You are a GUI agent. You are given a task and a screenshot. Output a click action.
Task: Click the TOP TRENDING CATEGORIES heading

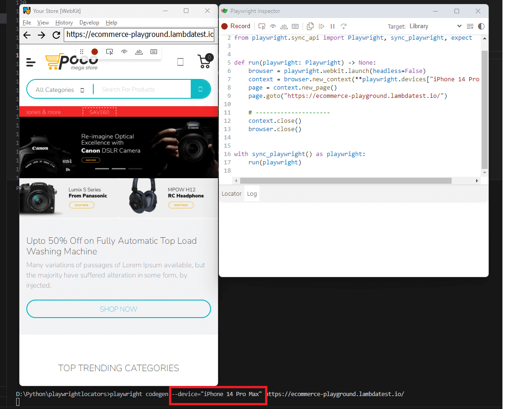point(118,368)
